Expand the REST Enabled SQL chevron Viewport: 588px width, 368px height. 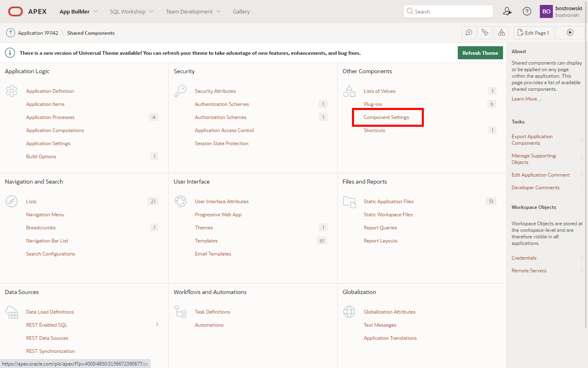tap(157, 325)
